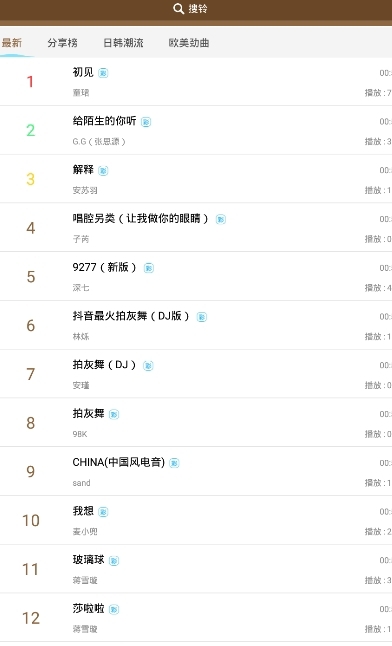Select song 拍灰舞（DJ）by 安瑾
Image resolution: width=392 pixels, height=646 pixels.
[196, 374]
